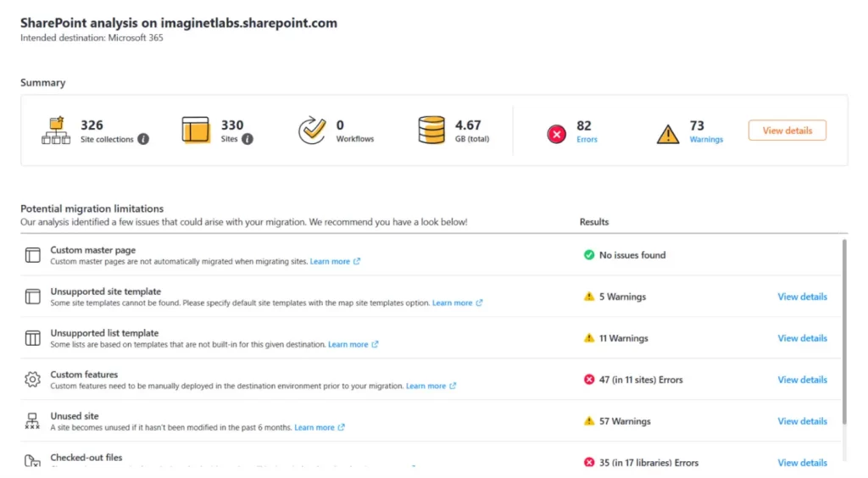868x478 pixels.
Task: Click the site collections hierarchy icon
Action: tap(56, 131)
